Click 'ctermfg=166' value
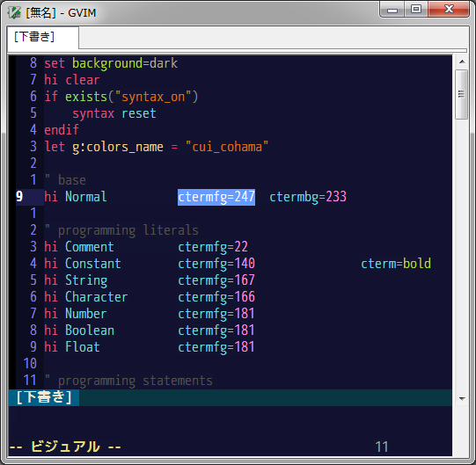The width and height of the screenshot is (476, 465). (216, 297)
